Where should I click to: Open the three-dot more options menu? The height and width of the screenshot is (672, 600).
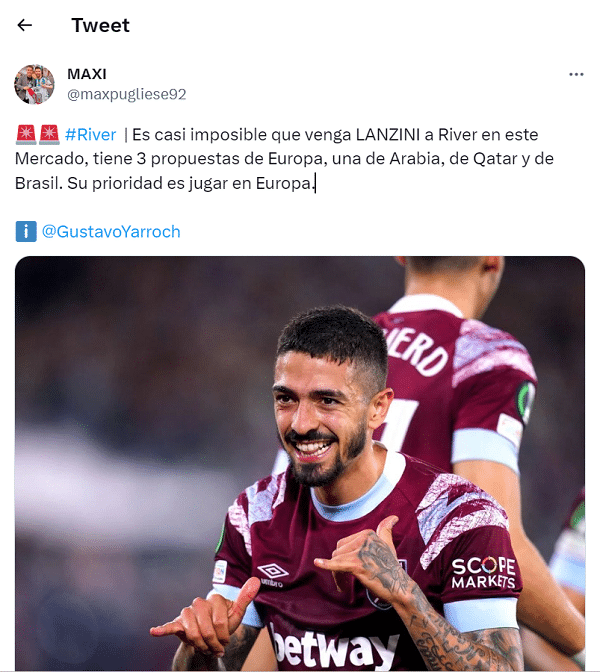[x=576, y=75]
